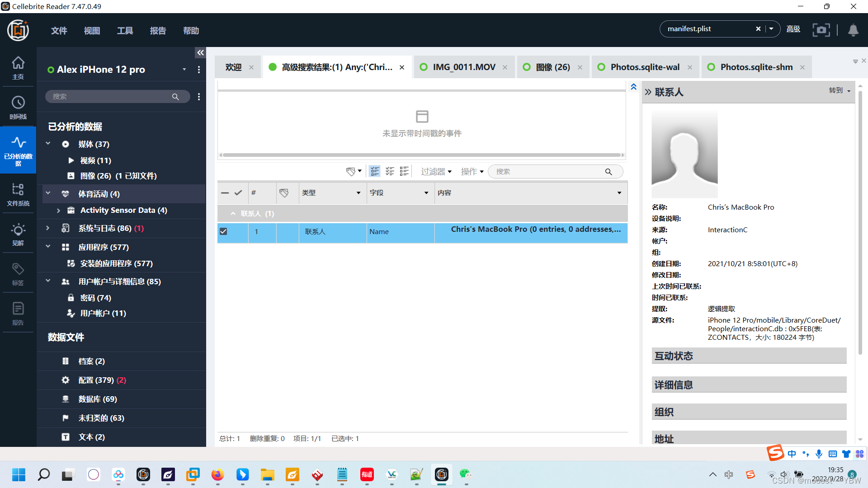Click the select-all checkmark in table header
Screen dimensions: 868x488
[x=238, y=193]
